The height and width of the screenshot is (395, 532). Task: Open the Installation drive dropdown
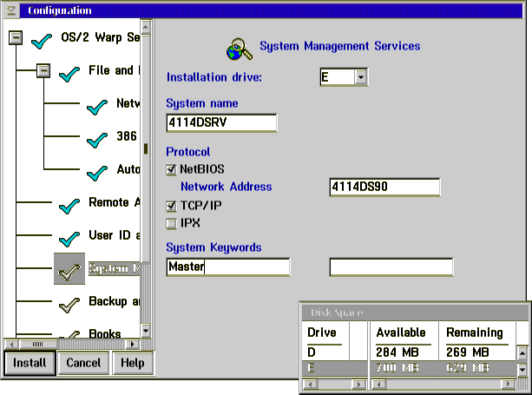(361, 77)
